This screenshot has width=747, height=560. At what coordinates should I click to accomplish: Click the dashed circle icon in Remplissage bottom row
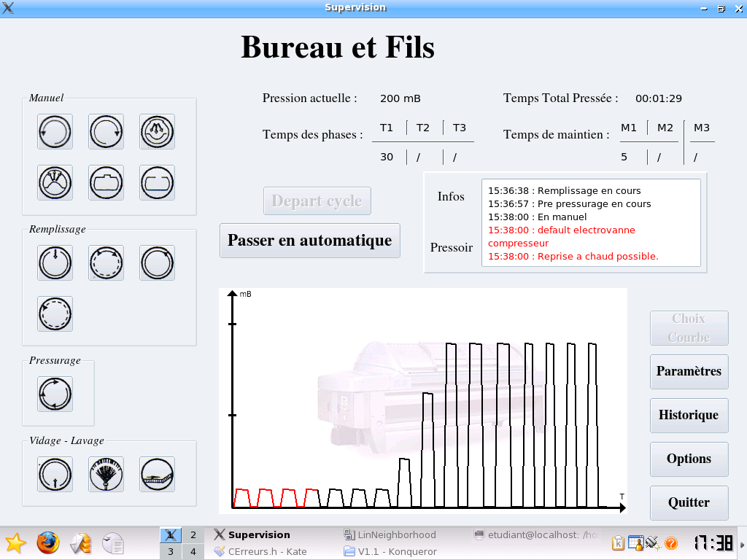click(x=55, y=314)
